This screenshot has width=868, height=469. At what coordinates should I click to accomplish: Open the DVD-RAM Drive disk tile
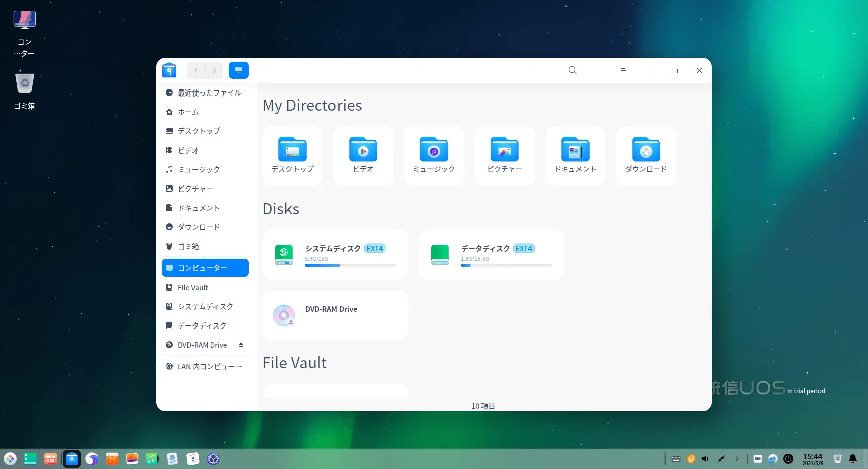pos(335,315)
